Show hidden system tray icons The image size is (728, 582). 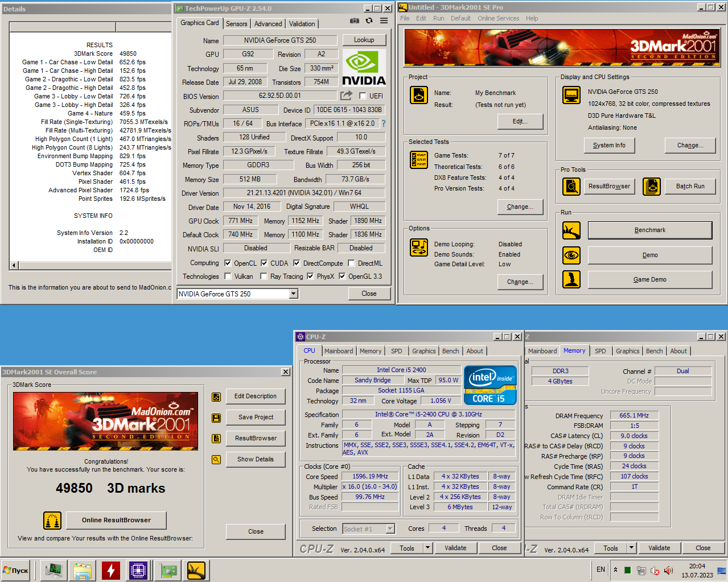[x=615, y=569]
